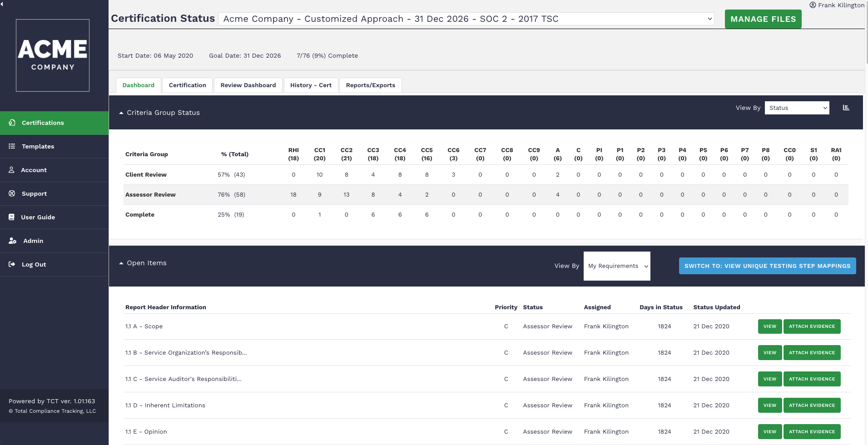Open the bar chart view icon
The height and width of the screenshot is (445, 868).
pyautogui.click(x=846, y=107)
